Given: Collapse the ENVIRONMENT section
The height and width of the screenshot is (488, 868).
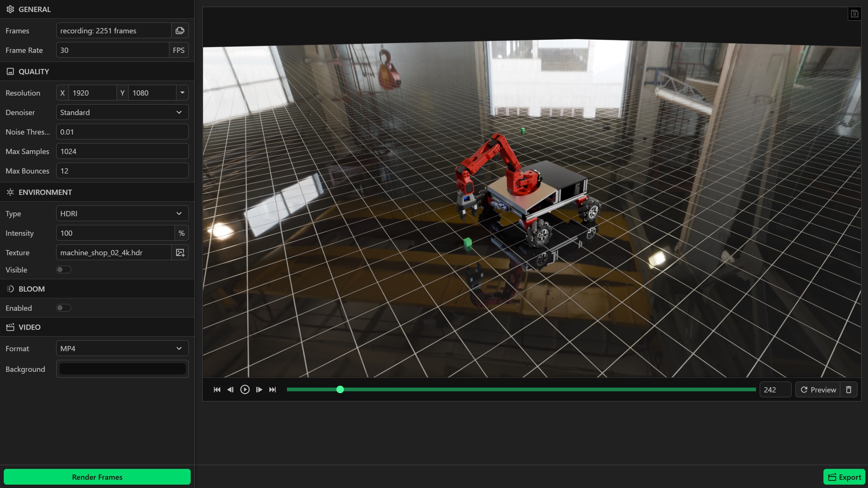Looking at the screenshot, I should [x=45, y=192].
